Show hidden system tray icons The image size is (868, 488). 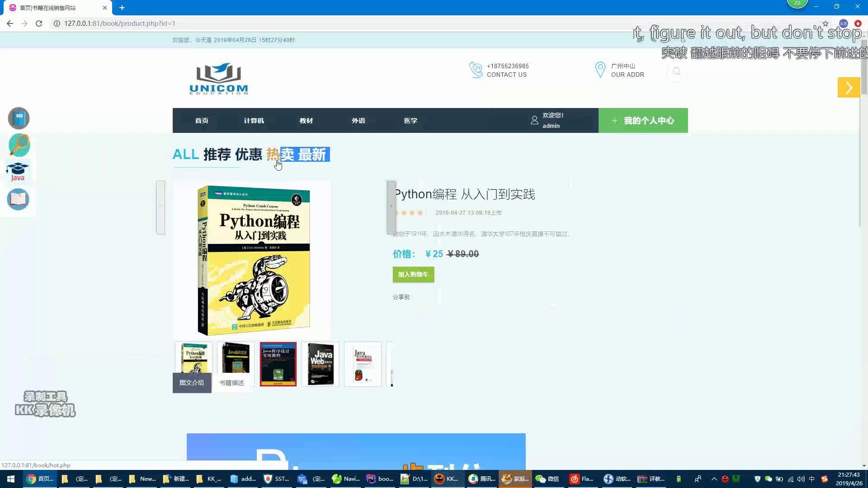(x=714, y=479)
